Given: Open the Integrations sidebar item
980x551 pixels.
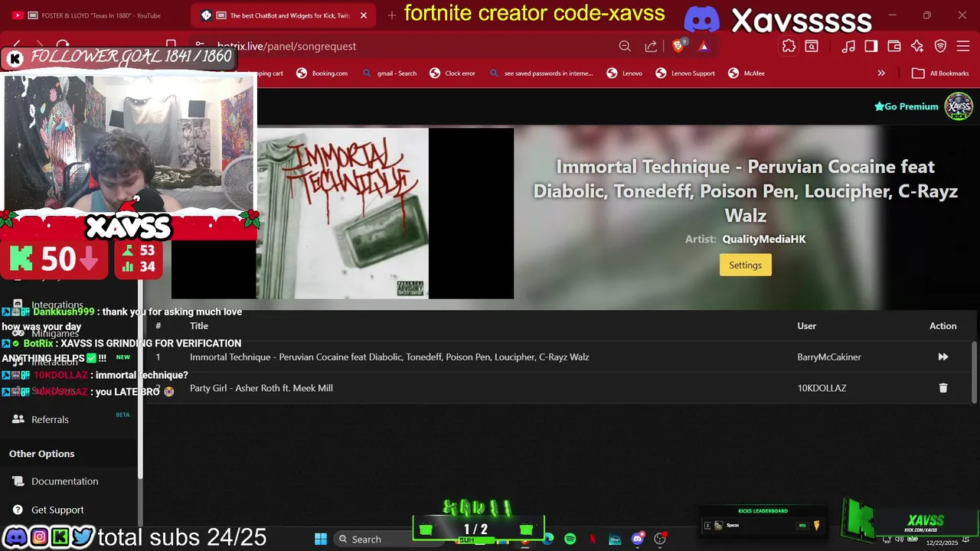Looking at the screenshot, I should [57, 305].
